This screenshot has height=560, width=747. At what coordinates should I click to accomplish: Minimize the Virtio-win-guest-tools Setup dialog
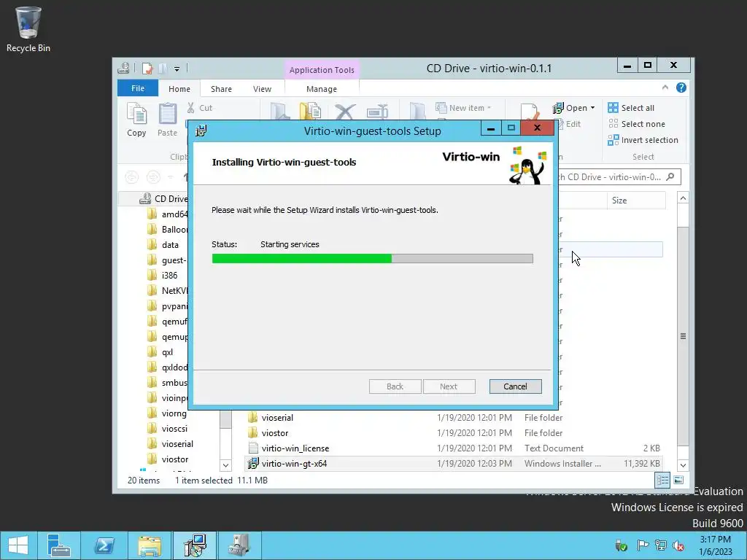tap(491, 128)
